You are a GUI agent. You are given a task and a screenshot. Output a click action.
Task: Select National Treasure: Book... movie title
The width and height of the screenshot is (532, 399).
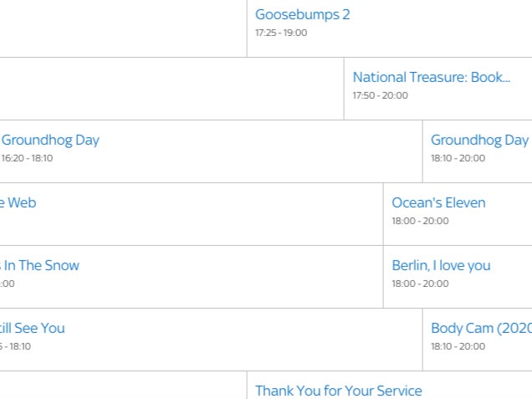[x=431, y=77]
